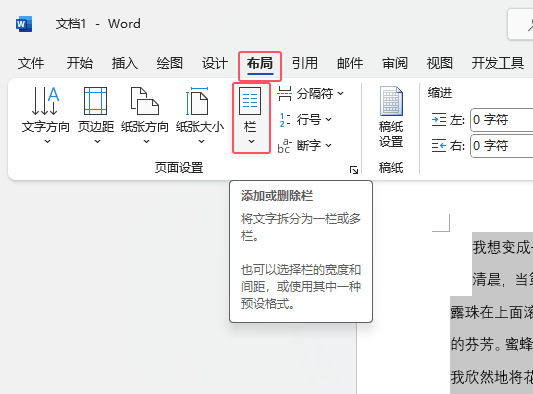Click the document line starting 露珠在上面
The height and width of the screenshot is (394, 533).
point(492,312)
